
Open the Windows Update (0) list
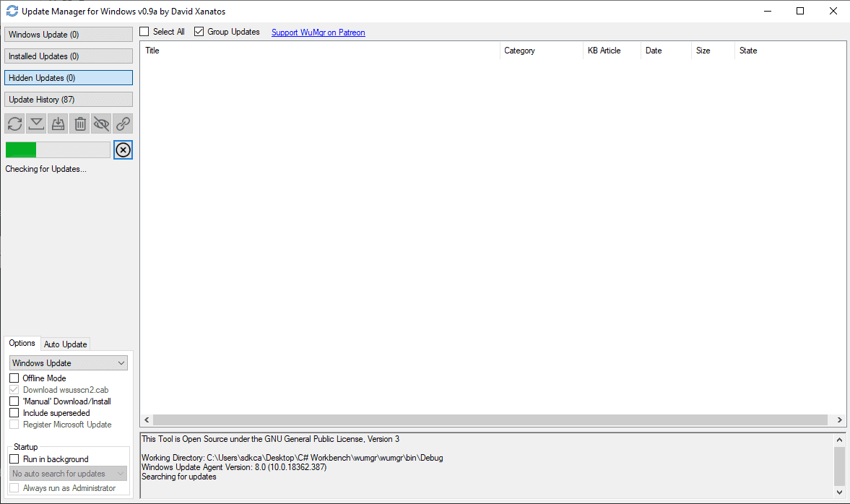pyautogui.click(x=69, y=34)
